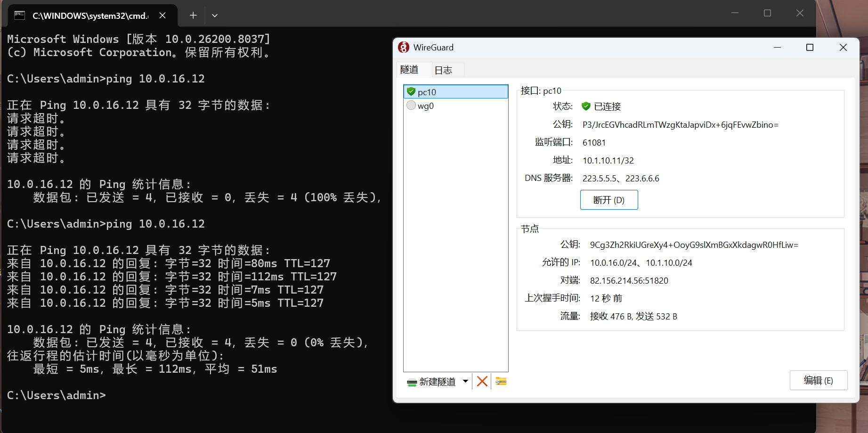Export all tunnels to zip archive

[501, 381]
